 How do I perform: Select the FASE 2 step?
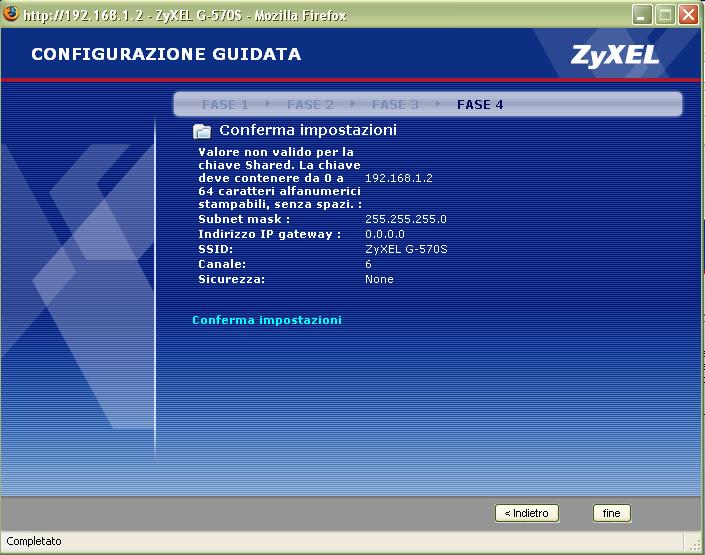click(310, 105)
